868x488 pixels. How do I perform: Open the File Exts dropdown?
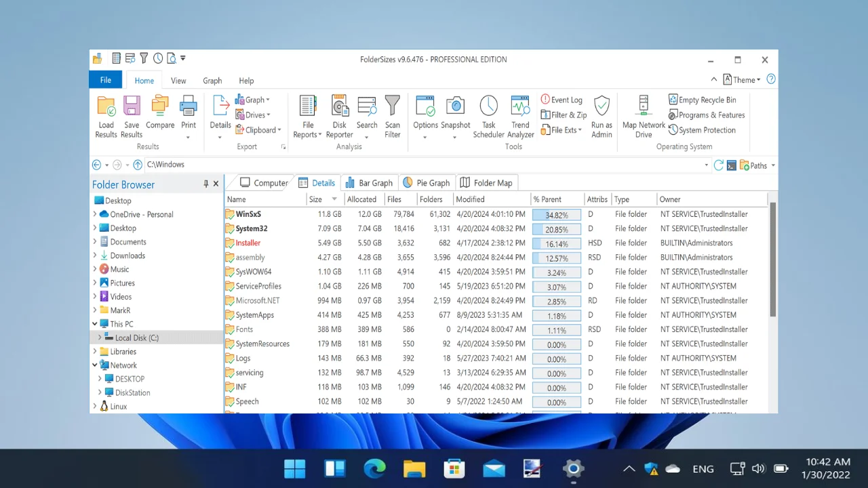561,130
